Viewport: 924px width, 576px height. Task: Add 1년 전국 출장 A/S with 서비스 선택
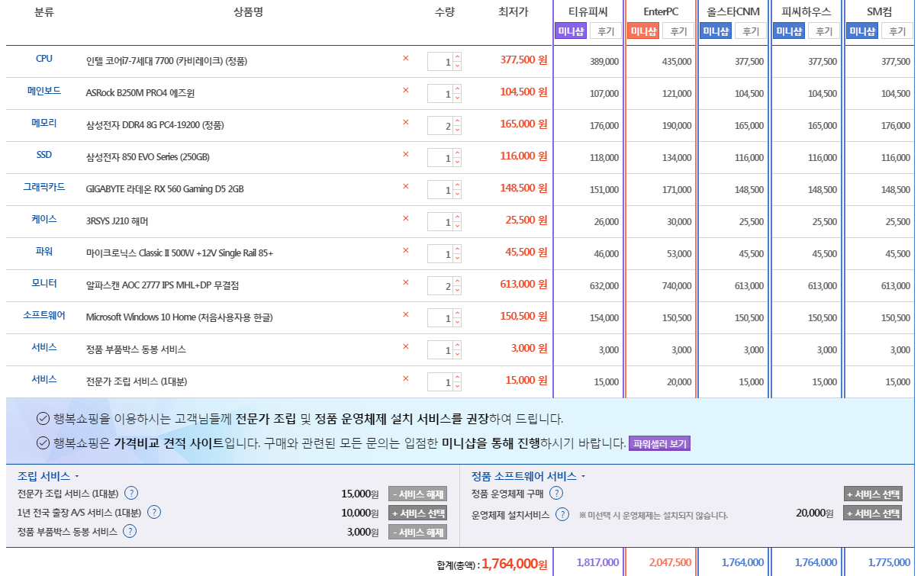(x=417, y=513)
